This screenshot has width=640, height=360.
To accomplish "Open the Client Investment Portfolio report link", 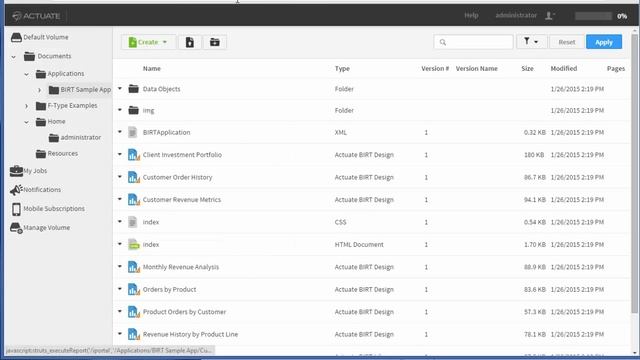I will (x=182, y=155).
